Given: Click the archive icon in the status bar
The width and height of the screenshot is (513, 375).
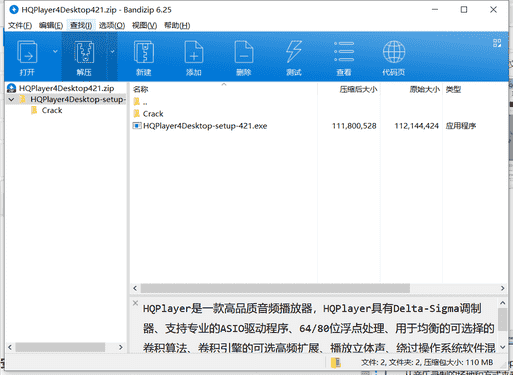Looking at the screenshot, I should coord(336,363).
